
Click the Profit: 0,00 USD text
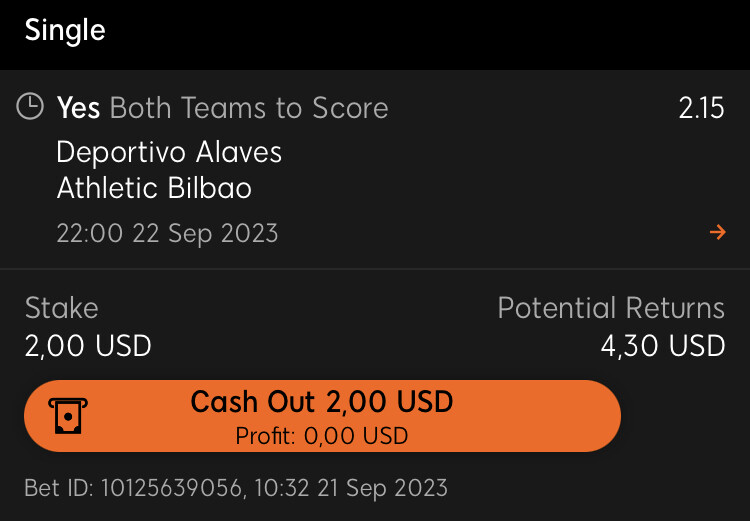pyautogui.click(x=322, y=436)
